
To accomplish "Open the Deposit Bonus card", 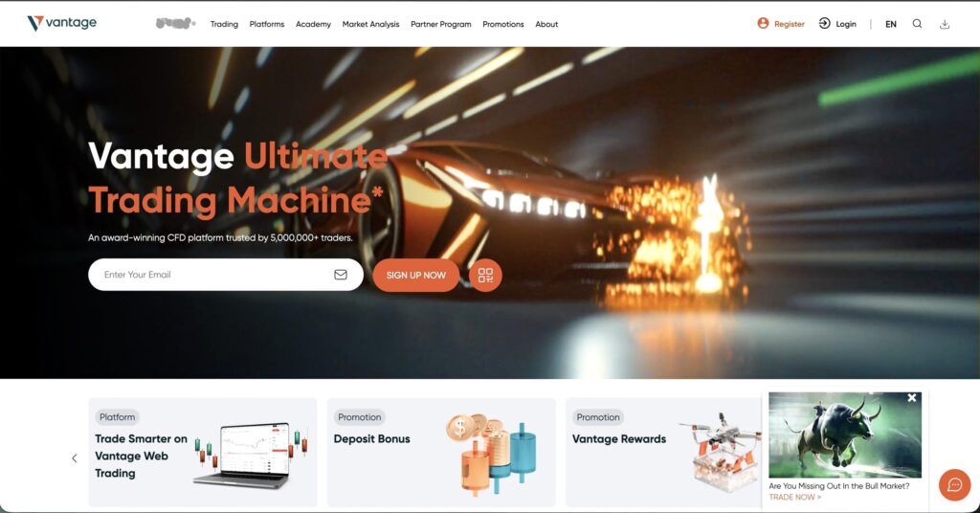I will pyautogui.click(x=441, y=452).
